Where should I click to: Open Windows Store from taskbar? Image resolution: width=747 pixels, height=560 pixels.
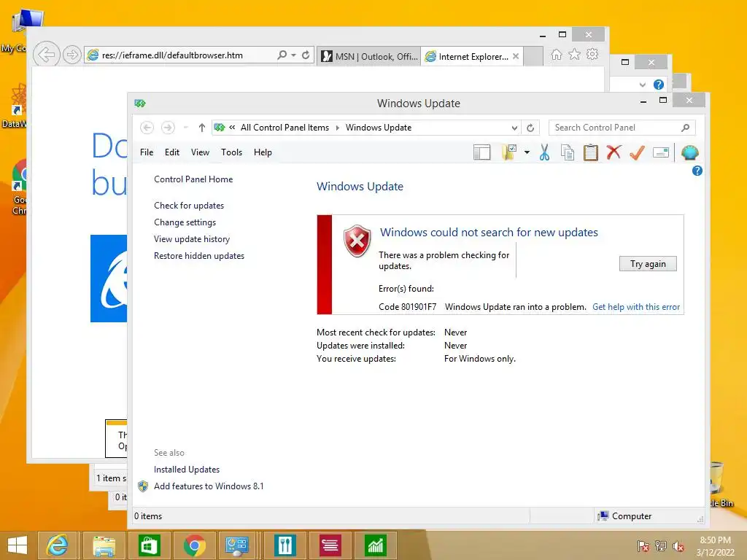click(149, 545)
